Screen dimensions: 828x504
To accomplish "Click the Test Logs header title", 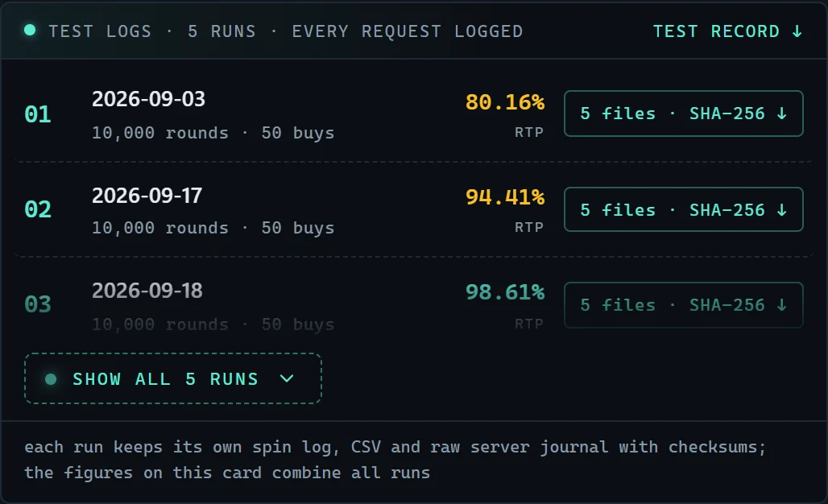I will coord(286,31).
